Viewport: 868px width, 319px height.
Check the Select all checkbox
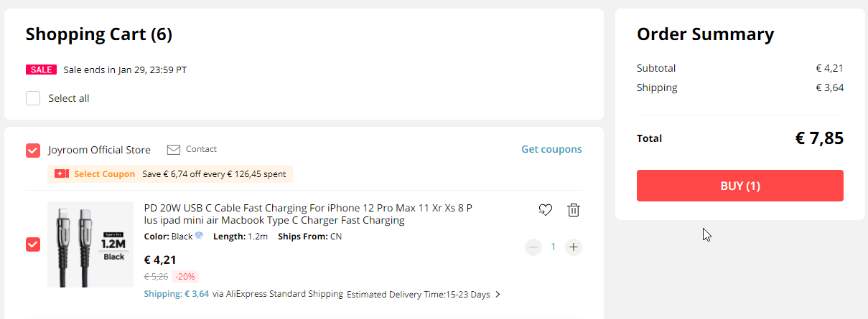(33, 98)
